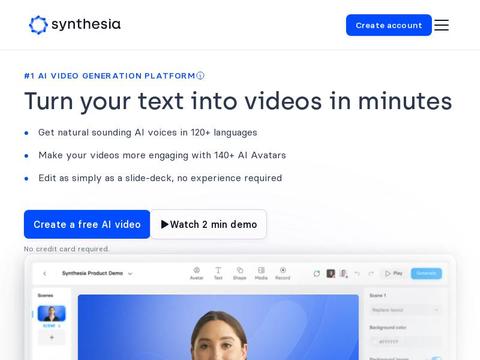Click Watch 2 min demo button
Screen dimensions: 480x360
[209, 224]
